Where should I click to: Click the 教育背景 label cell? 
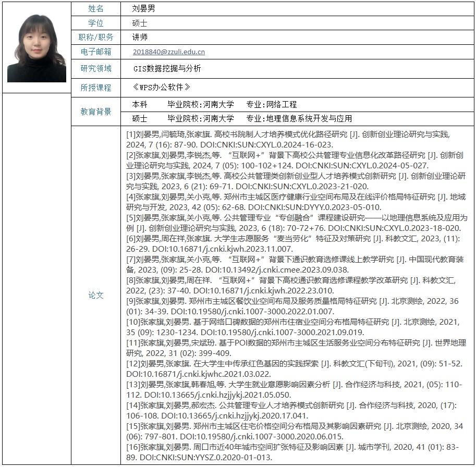(x=96, y=112)
